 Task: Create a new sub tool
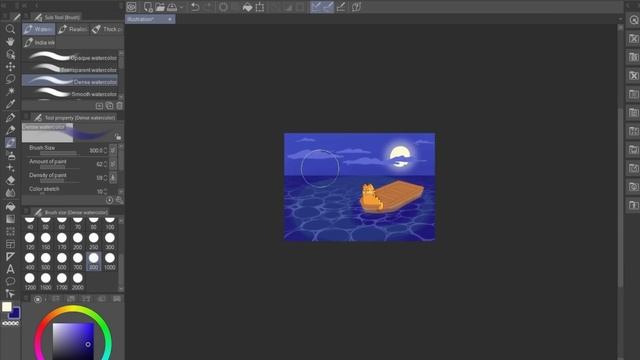point(99,106)
